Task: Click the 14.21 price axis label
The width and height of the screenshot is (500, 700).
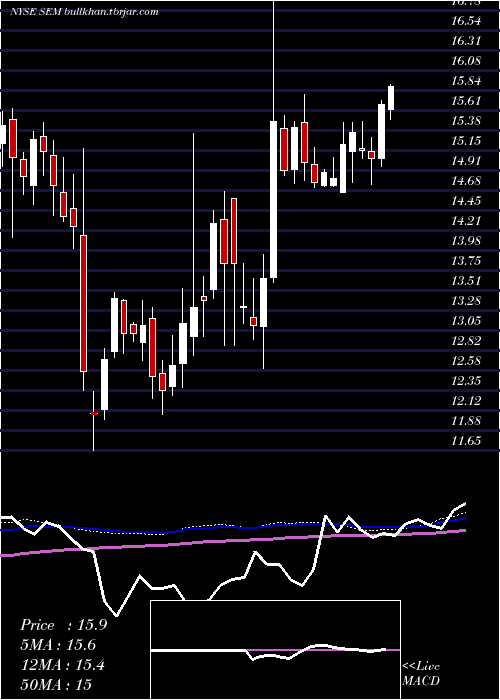Action: pyautogui.click(x=466, y=221)
